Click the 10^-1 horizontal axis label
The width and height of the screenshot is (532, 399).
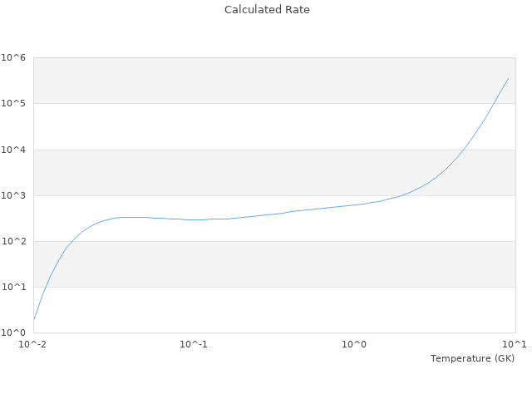coord(194,344)
